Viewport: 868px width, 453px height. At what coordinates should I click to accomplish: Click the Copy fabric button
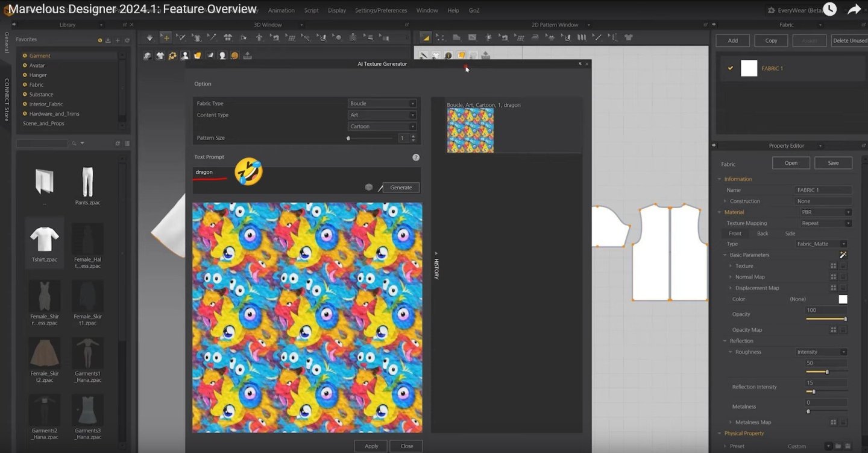771,40
